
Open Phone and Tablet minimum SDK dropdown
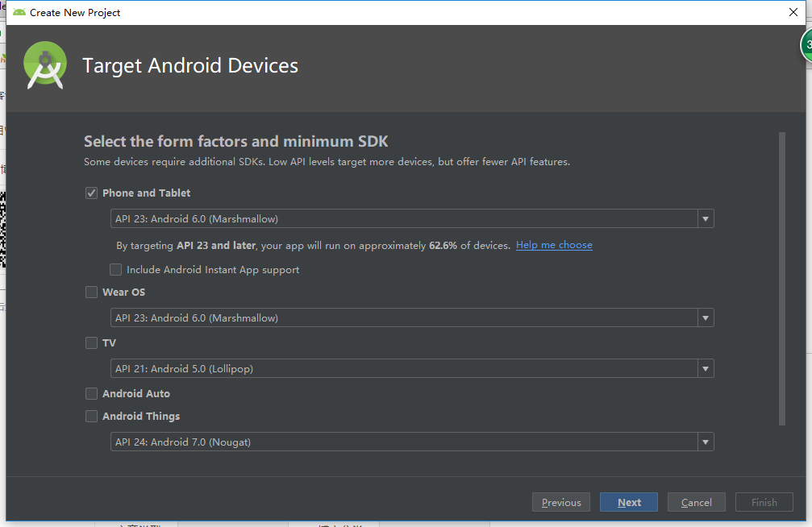(412, 218)
